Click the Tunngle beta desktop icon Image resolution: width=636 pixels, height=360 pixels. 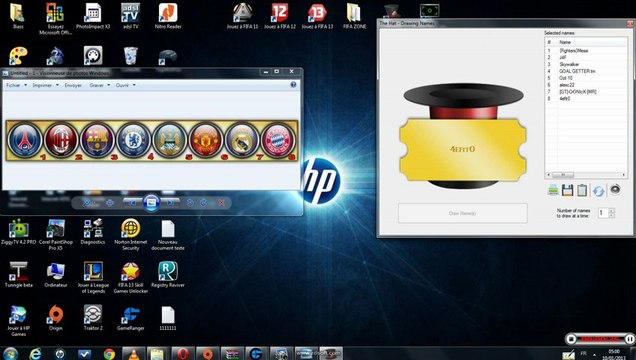pyautogui.click(x=19, y=274)
